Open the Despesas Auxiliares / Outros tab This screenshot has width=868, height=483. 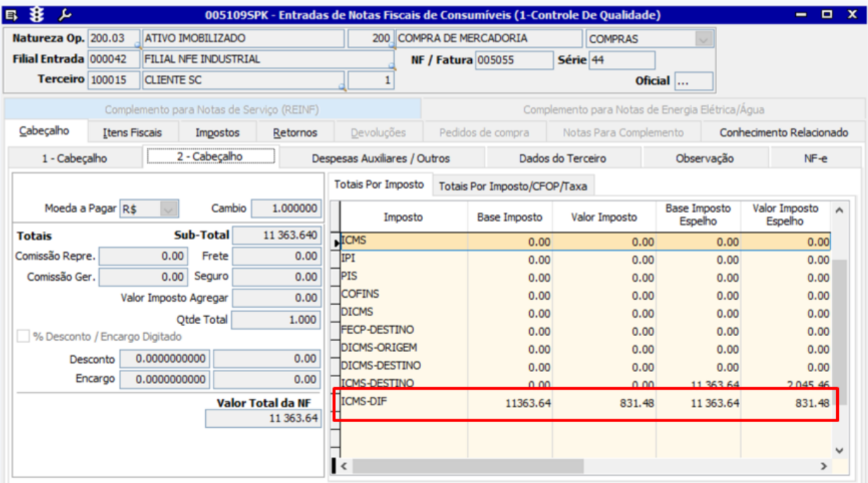[381, 158]
